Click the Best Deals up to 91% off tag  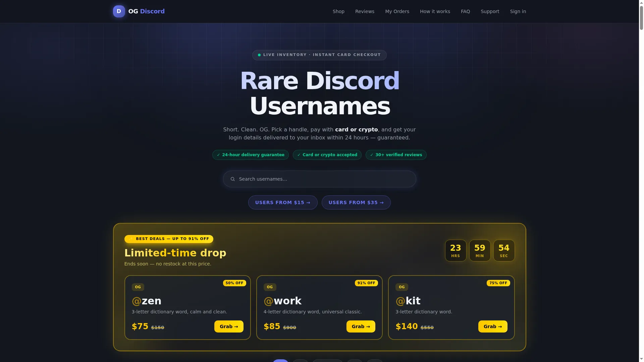(169, 239)
